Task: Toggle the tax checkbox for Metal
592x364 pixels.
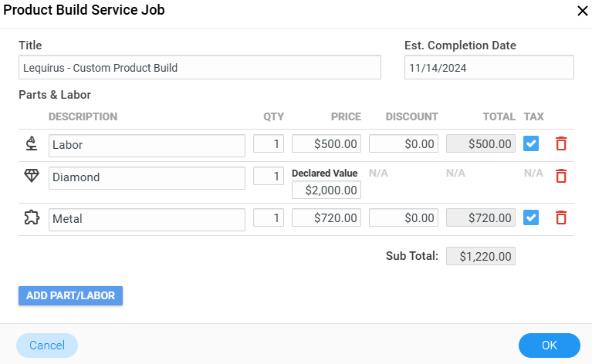Action: coord(531,218)
